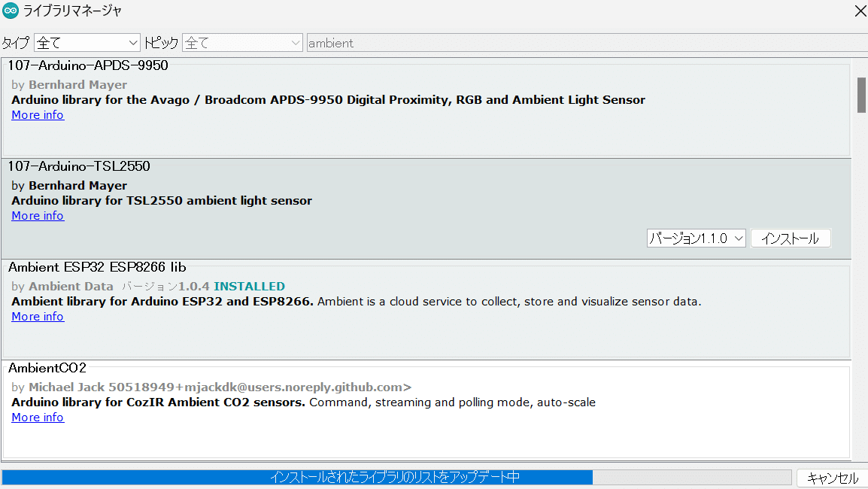Click 'Ambient library for Arduino ESP32 and ESP8266' description
The width and height of the screenshot is (868, 489).
pos(162,301)
